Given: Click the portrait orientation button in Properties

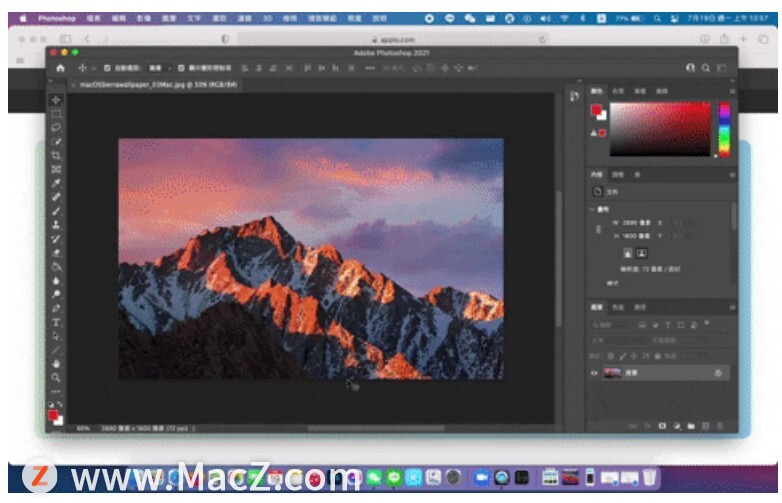Looking at the screenshot, I should [x=628, y=253].
